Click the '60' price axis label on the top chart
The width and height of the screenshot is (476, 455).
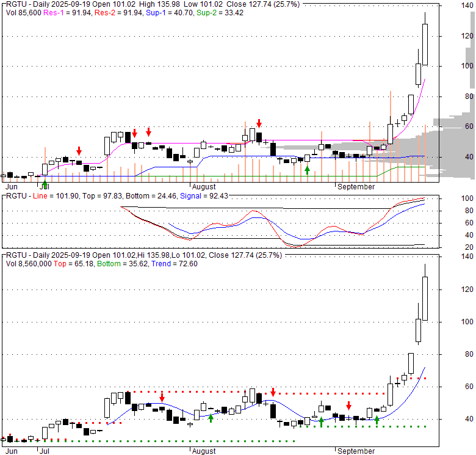[x=469, y=126]
